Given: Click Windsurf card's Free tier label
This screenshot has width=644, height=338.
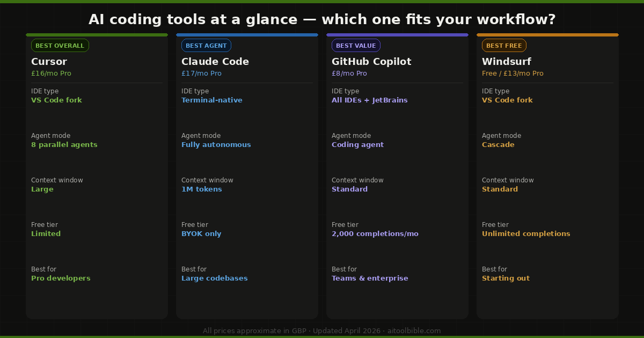Looking at the screenshot, I should click(x=495, y=225).
